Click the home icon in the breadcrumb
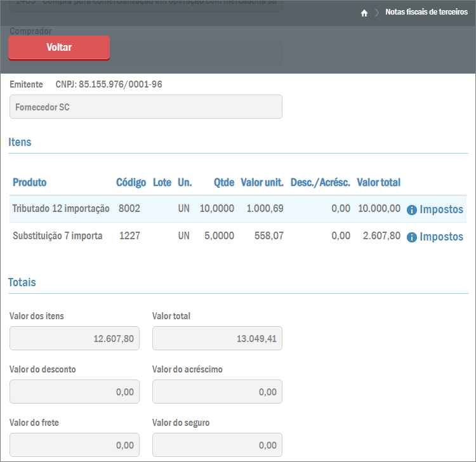 click(364, 13)
